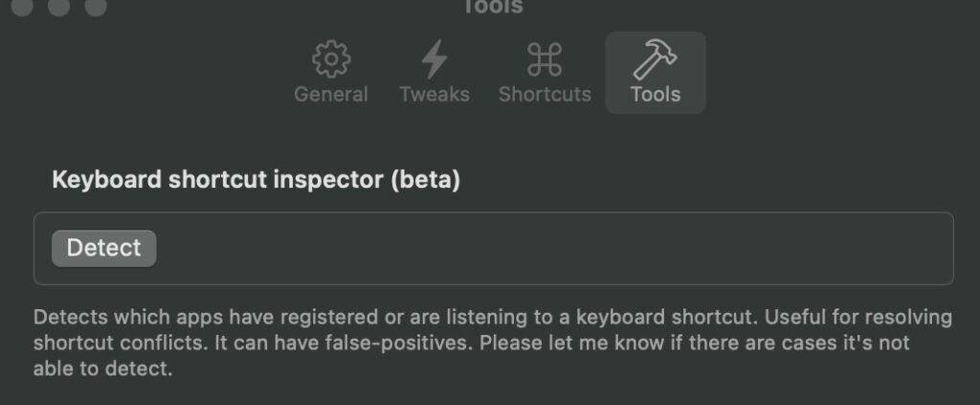Switch to the General tab label
Image resolution: width=980 pixels, height=405 pixels.
[331, 95]
